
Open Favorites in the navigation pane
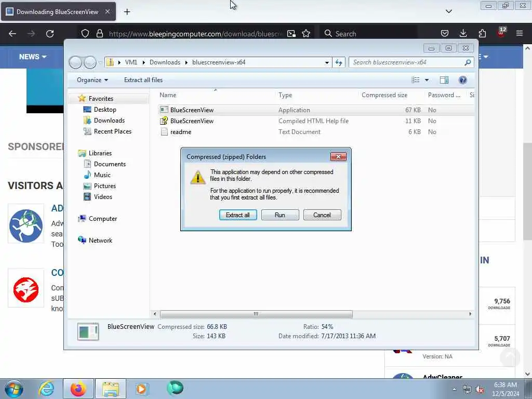click(101, 99)
